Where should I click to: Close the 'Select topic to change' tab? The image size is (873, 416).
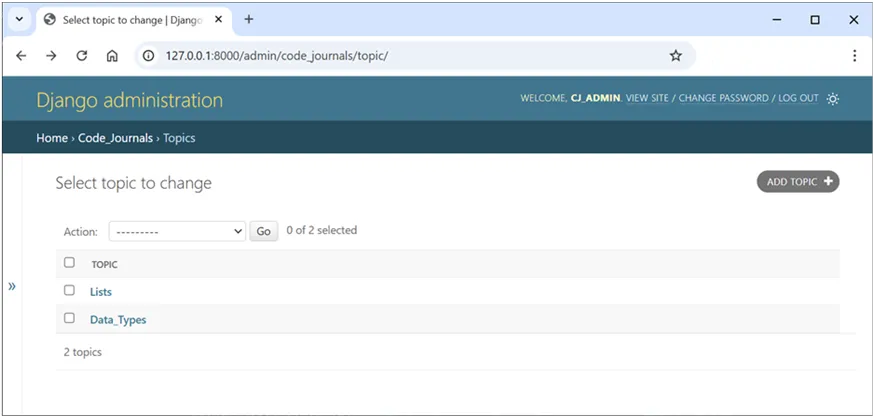coord(219,19)
